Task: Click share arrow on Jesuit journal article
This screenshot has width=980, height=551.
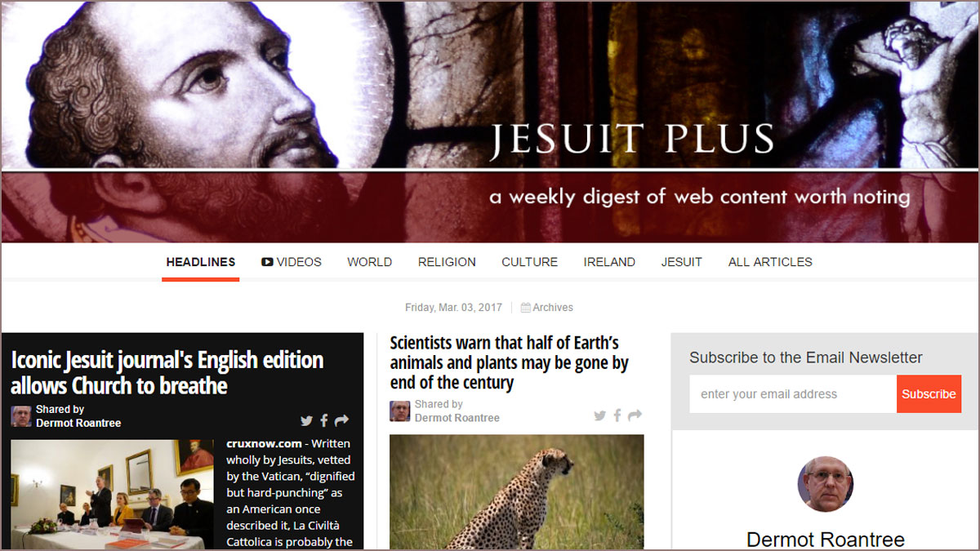Action: (x=341, y=420)
